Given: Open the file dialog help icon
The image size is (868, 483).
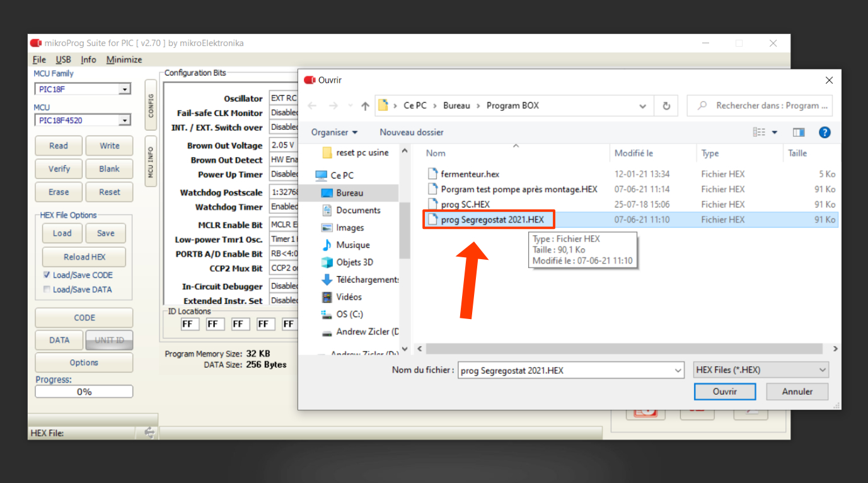Looking at the screenshot, I should [x=825, y=132].
